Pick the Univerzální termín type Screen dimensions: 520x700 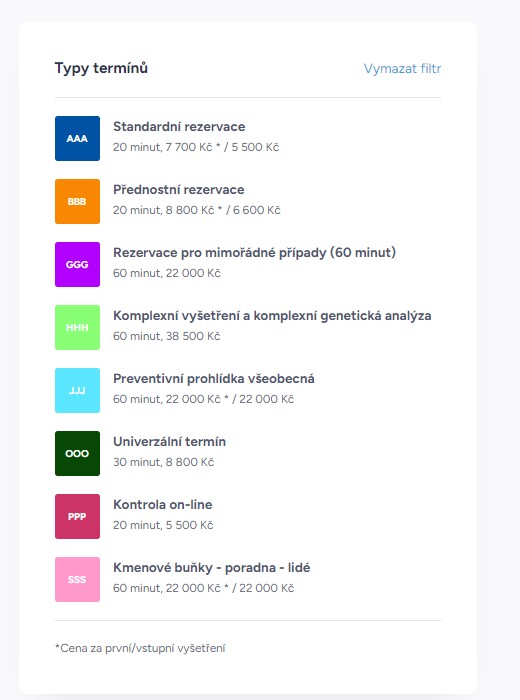click(x=170, y=442)
